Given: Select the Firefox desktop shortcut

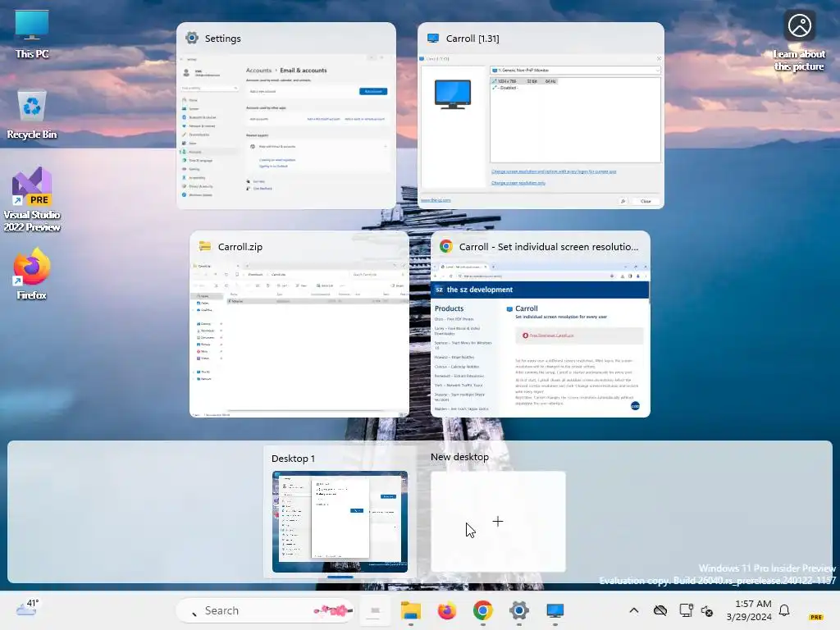Looking at the screenshot, I should pos(32,274).
